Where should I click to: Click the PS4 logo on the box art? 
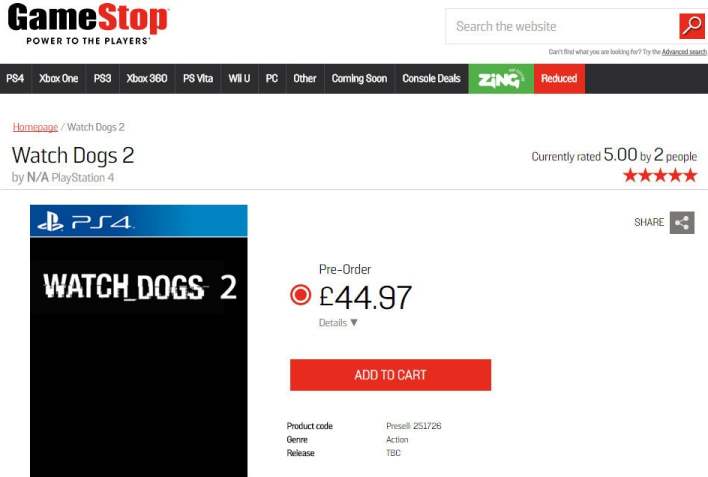[85, 222]
